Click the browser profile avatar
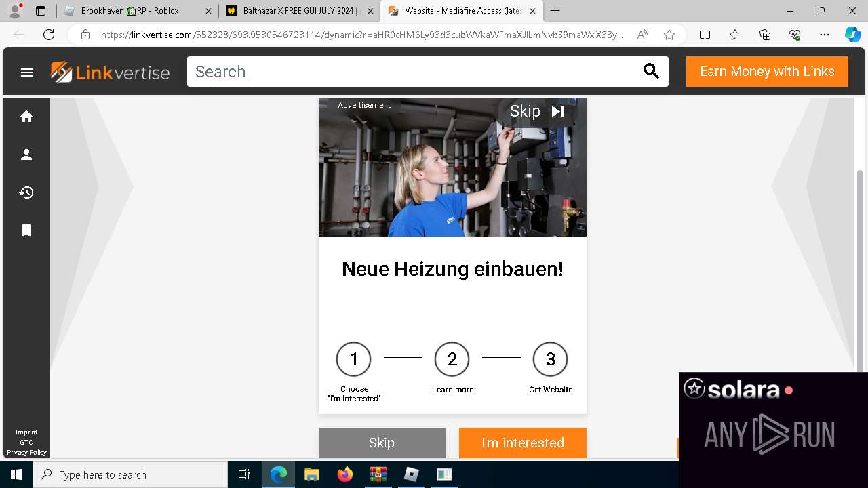This screenshot has height=488, width=868. pyautogui.click(x=14, y=11)
